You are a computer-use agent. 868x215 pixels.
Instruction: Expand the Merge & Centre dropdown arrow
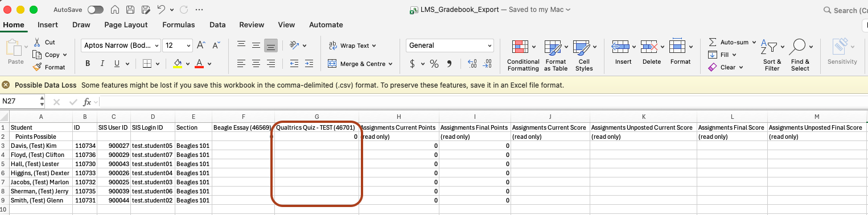coord(390,64)
